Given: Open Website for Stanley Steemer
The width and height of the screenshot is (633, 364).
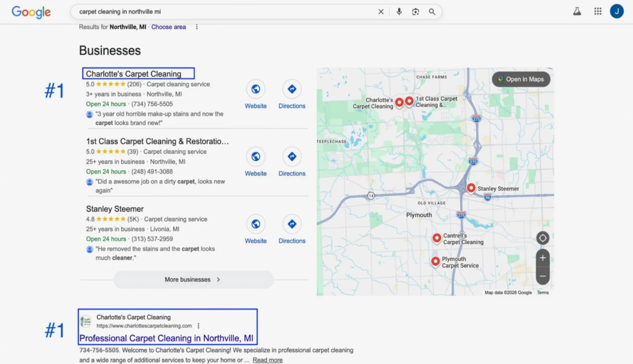Looking at the screenshot, I should pos(256,229).
